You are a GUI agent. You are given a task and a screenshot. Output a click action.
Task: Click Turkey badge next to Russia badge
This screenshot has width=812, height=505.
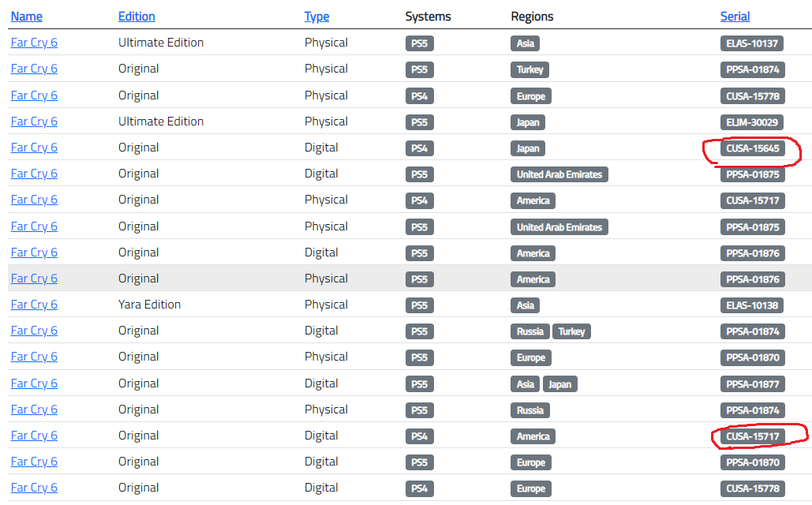coord(571,331)
